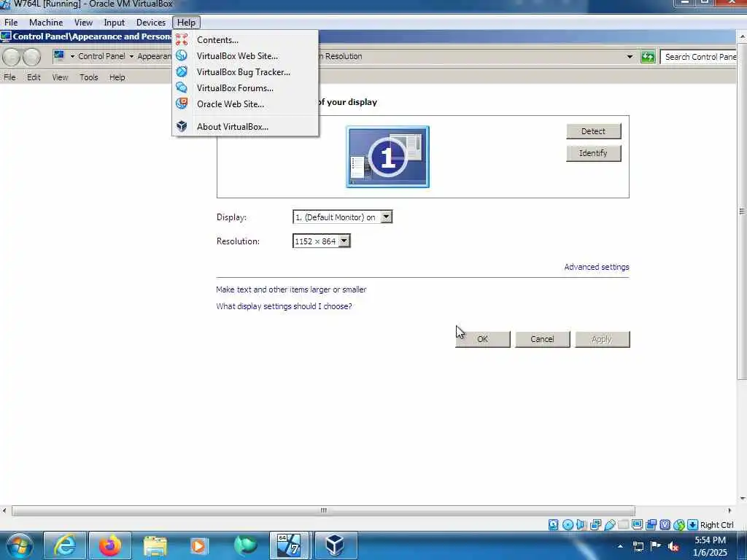Click the Contents help icon in Help menu
This screenshot has width=747, height=560.
click(x=182, y=39)
